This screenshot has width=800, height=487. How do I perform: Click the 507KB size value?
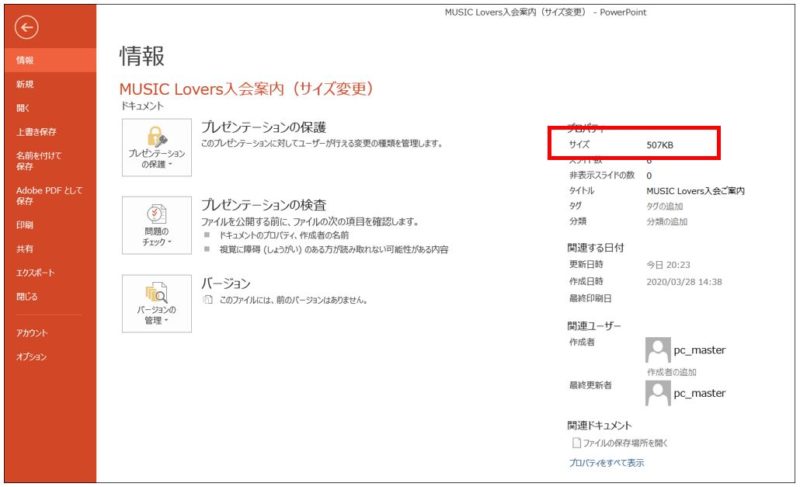point(660,145)
